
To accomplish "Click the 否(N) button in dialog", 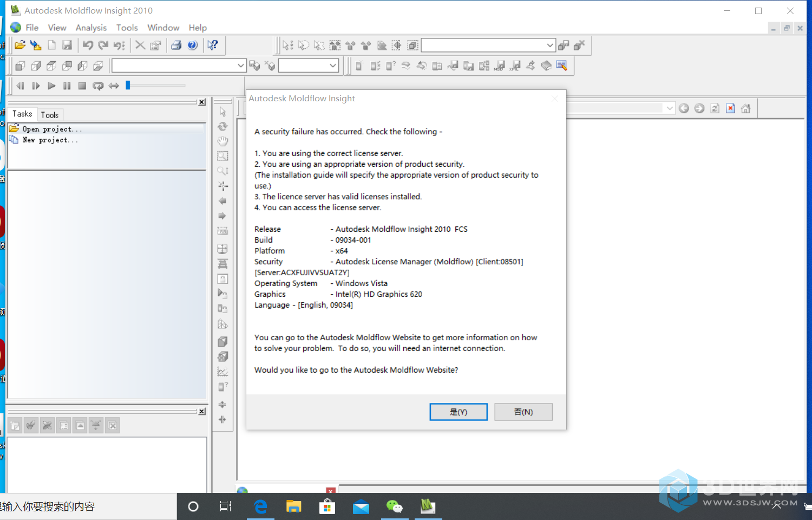I will (x=523, y=412).
